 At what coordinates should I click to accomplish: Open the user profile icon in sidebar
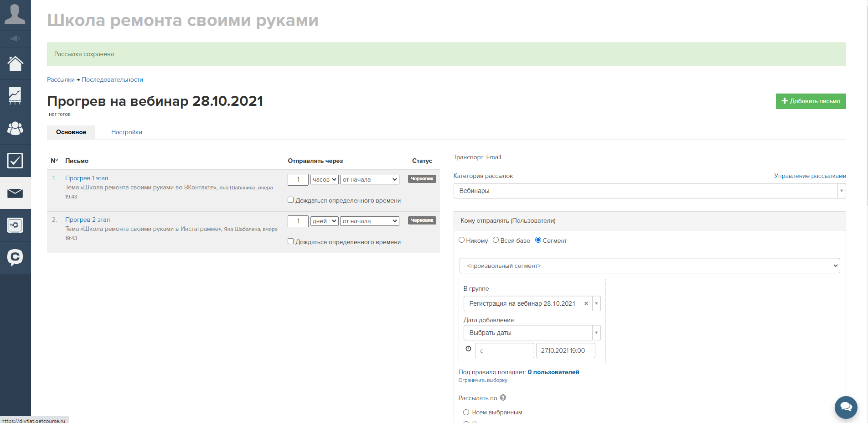pos(15,15)
